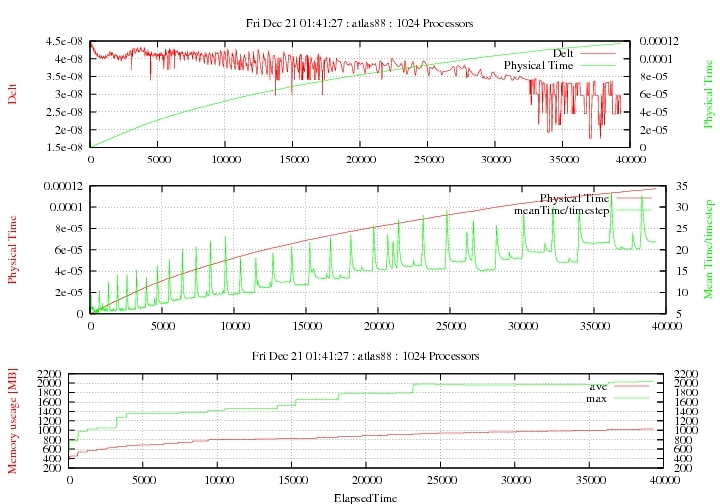Click the '35' tick on middle right axis
This screenshot has height=504, width=720.
coord(668,186)
